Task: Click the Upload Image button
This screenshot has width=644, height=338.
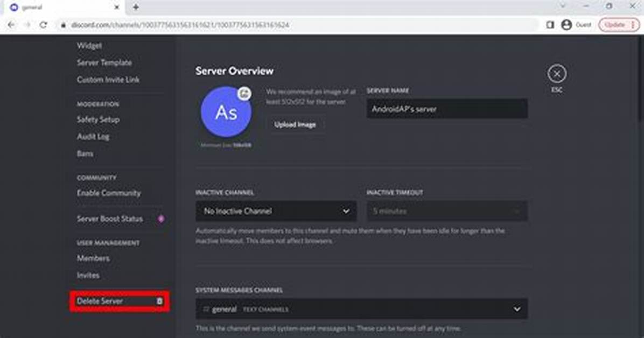Action: [x=295, y=124]
